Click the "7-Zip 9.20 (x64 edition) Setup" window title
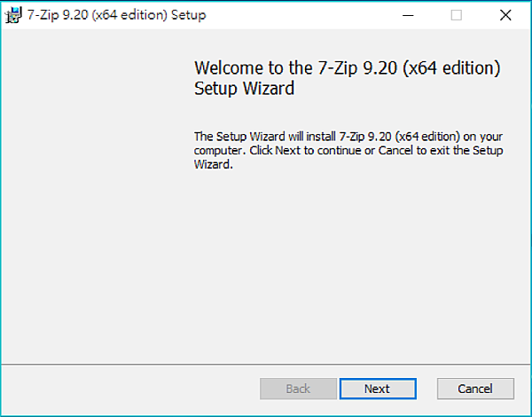The height and width of the screenshot is (417, 532). click(x=118, y=15)
